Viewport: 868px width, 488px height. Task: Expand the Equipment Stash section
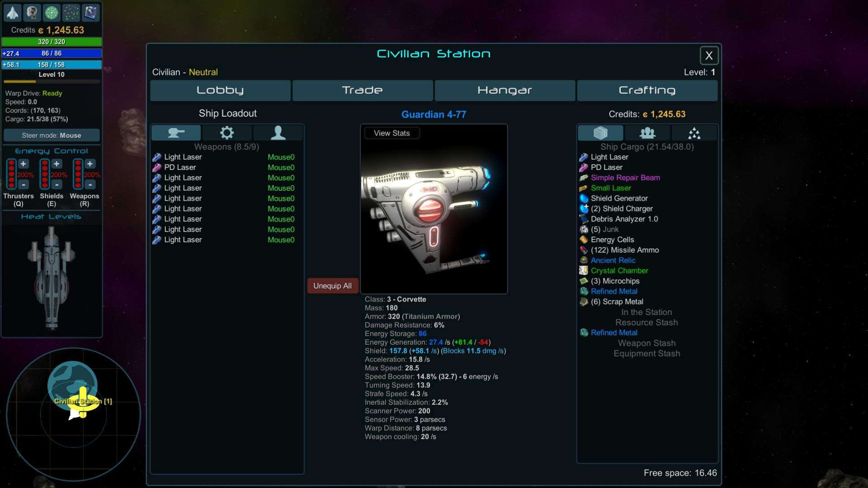coord(646,353)
